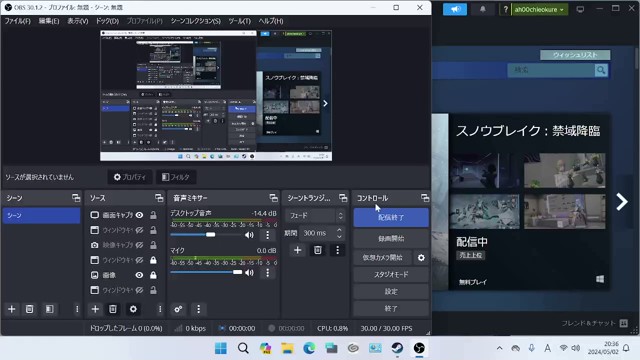Remove the selected scene with the trash icon
This screenshot has width=640, height=360.
(29, 309)
